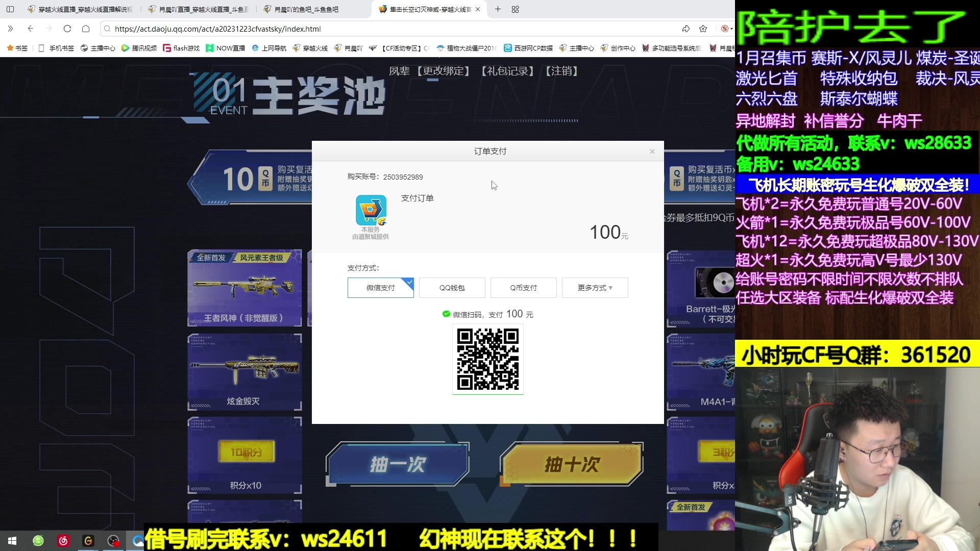Click the 注销 logout link
The height and width of the screenshot is (551, 980).
561,71
